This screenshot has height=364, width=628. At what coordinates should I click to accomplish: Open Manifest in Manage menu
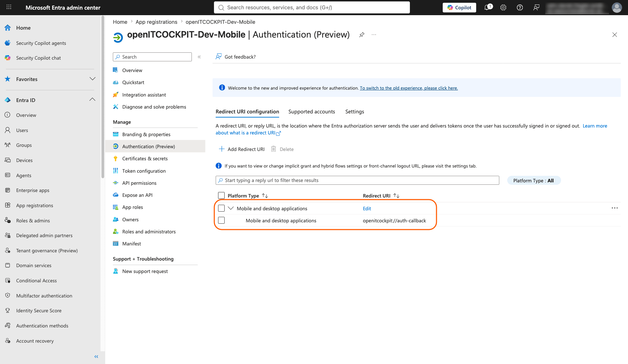tap(131, 244)
